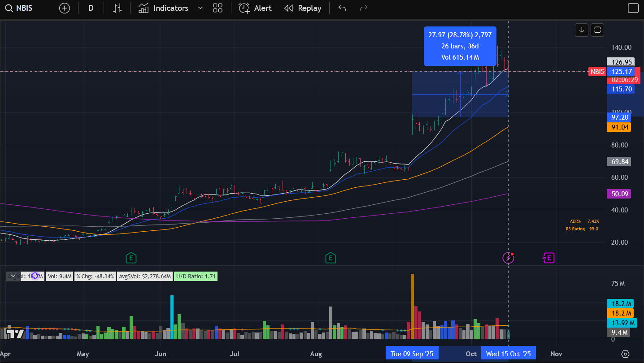Click the U/D Ratio 1.71 green label
The image size is (644, 363).
click(x=196, y=277)
